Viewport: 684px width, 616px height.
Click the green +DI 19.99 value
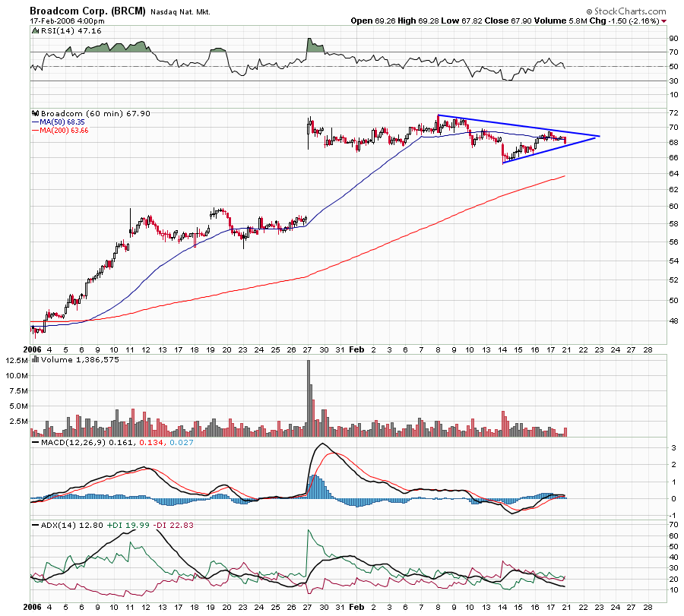point(128,526)
